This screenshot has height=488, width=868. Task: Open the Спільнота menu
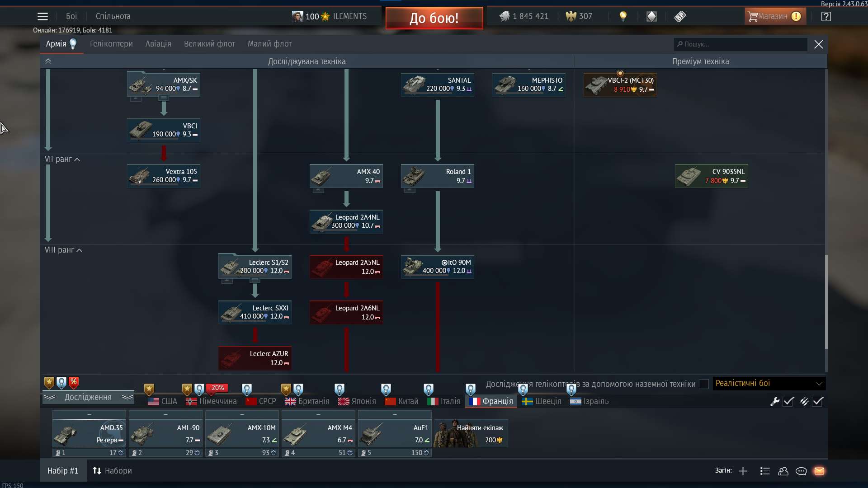click(113, 16)
